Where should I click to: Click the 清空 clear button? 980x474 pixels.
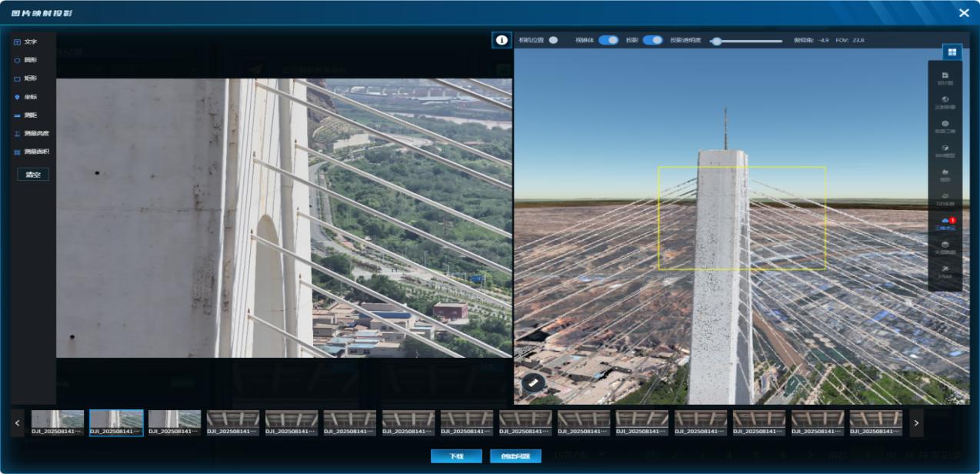click(x=33, y=175)
